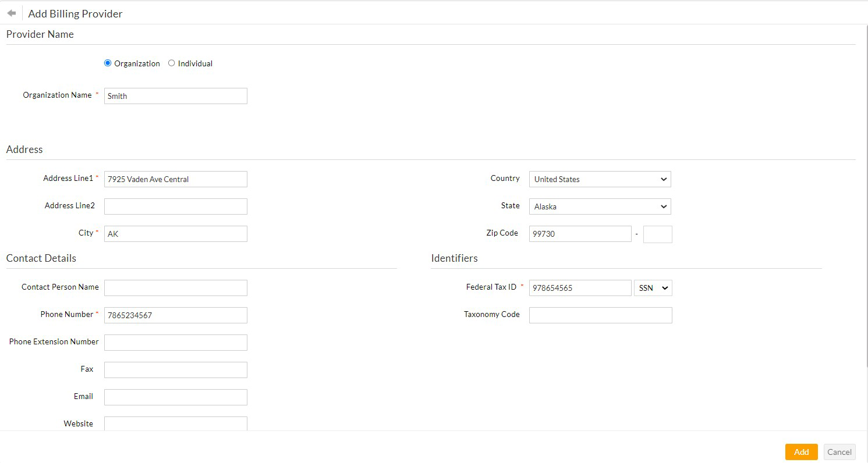Open the SSN identifier type dropdown
This screenshot has width=868, height=463.
653,287
